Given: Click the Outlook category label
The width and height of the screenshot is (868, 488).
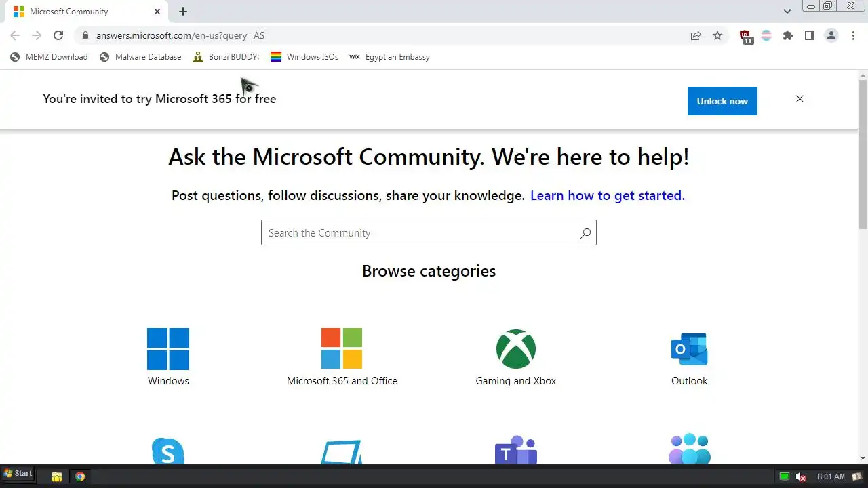Looking at the screenshot, I should 689,381.
